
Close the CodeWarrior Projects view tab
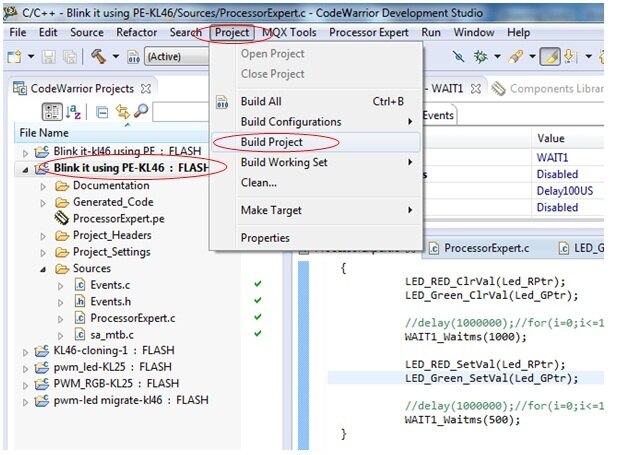click(x=146, y=89)
